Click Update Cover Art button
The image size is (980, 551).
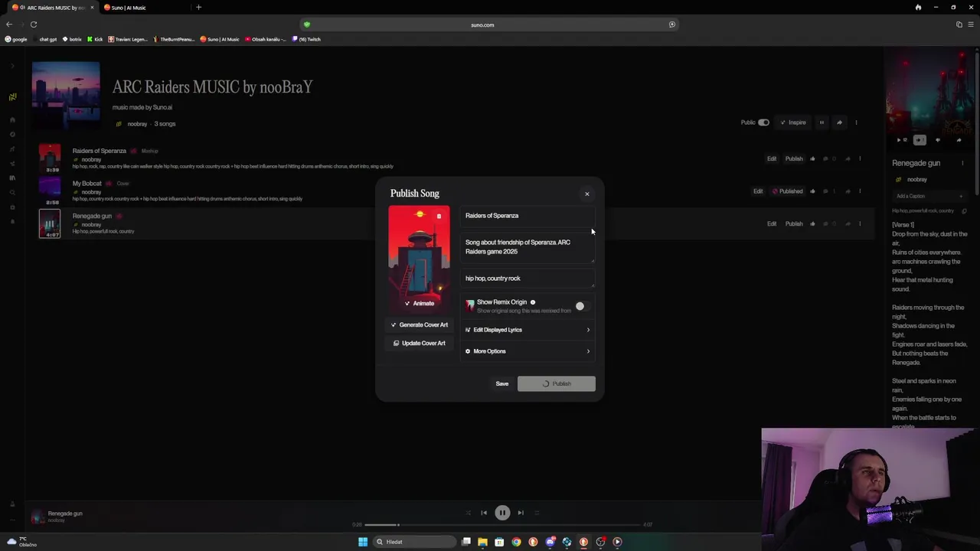(419, 344)
